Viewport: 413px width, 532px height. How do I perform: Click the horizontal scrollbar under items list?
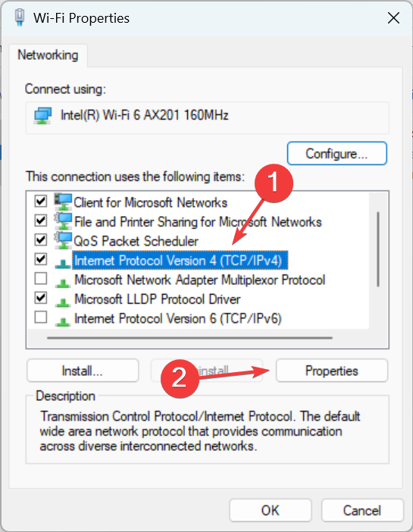coord(189,338)
